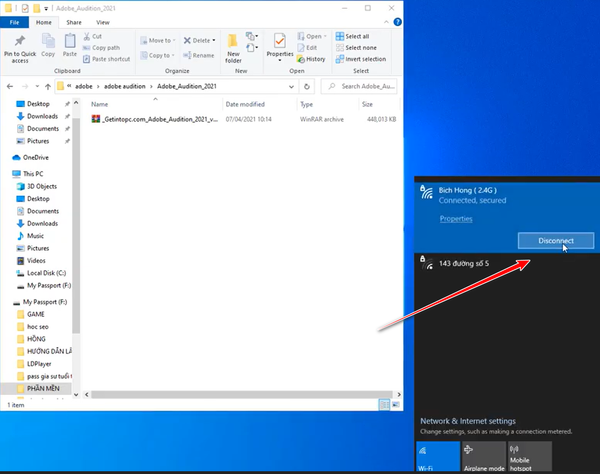Select PHẦN MỀN folder in tree
This screenshot has height=474, width=600.
(x=36, y=389)
